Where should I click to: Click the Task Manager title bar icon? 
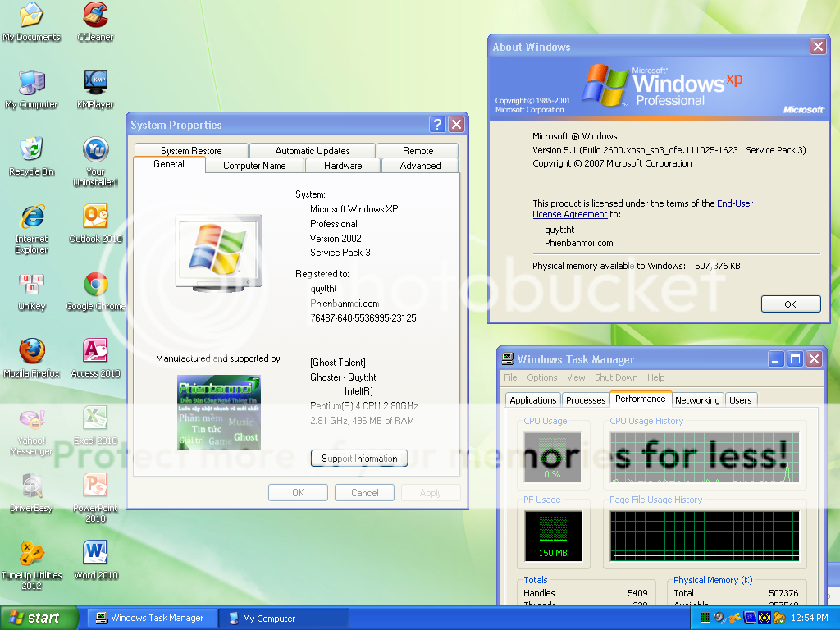(x=507, y=359)
